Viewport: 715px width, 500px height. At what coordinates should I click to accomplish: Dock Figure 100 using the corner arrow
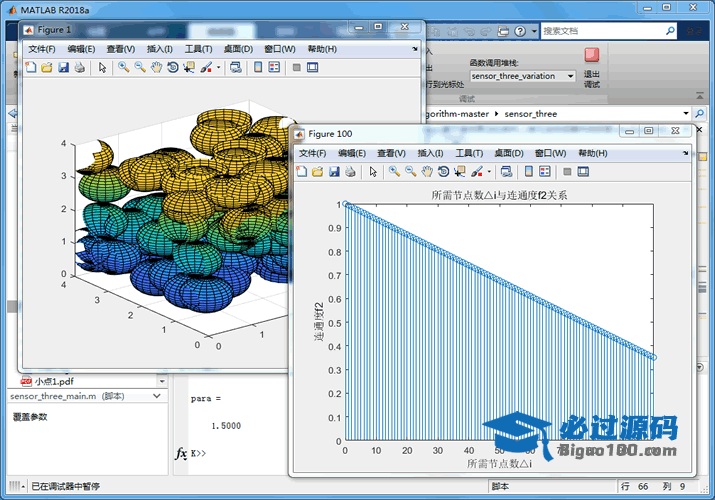[685, 153]
